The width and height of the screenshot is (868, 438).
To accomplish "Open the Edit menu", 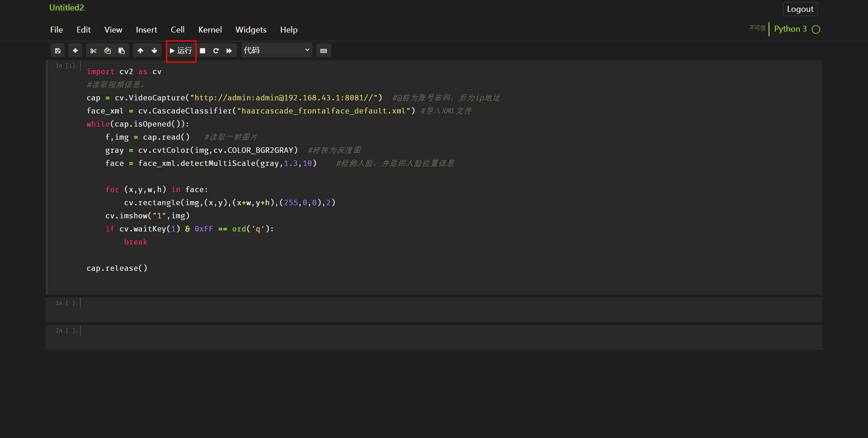I will click(x=84, y=30).
